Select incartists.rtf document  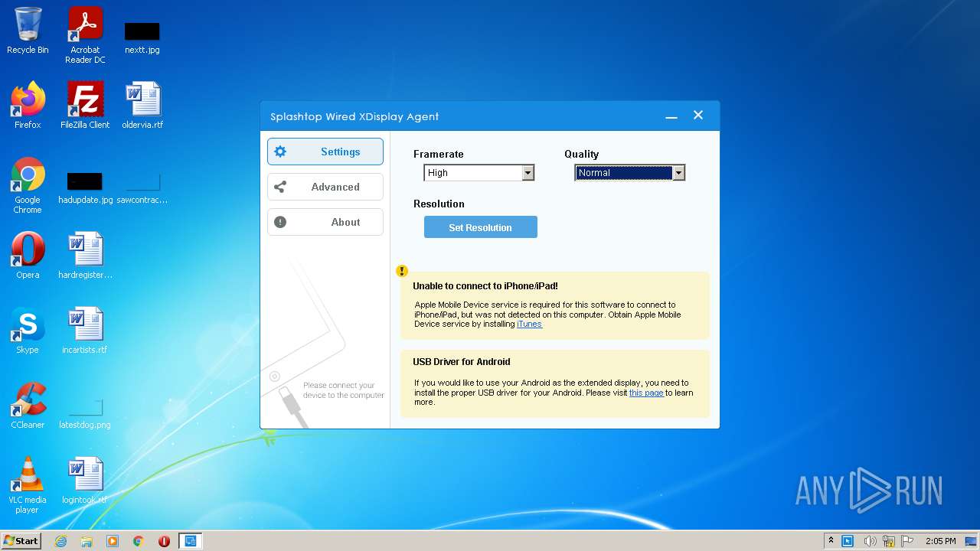pyautogui.click(x=85, y=331)
